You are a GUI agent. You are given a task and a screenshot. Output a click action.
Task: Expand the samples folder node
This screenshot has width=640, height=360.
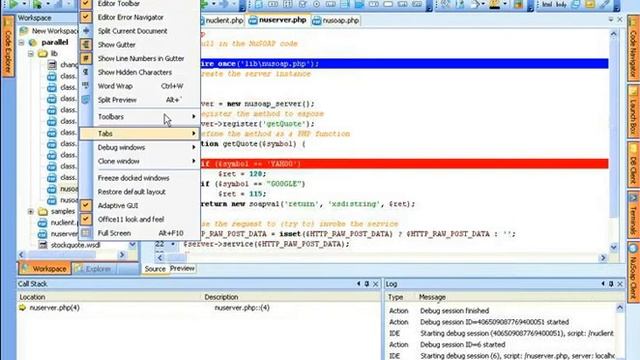(x=31, y=211)
